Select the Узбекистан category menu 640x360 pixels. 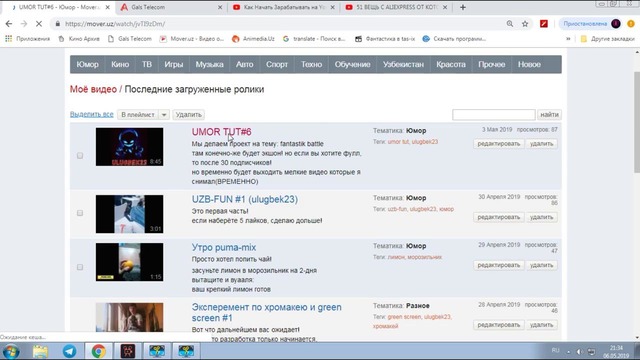pyautogui.click(x=403, y=64)
